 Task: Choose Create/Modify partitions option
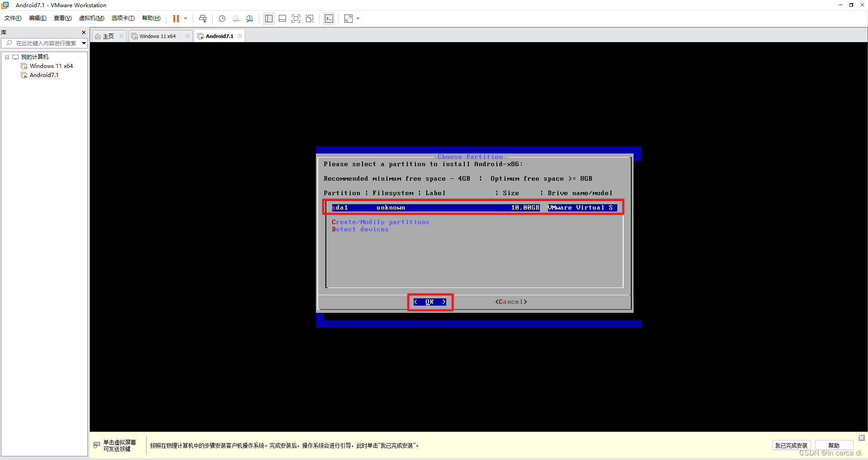[x=380, y=222]
